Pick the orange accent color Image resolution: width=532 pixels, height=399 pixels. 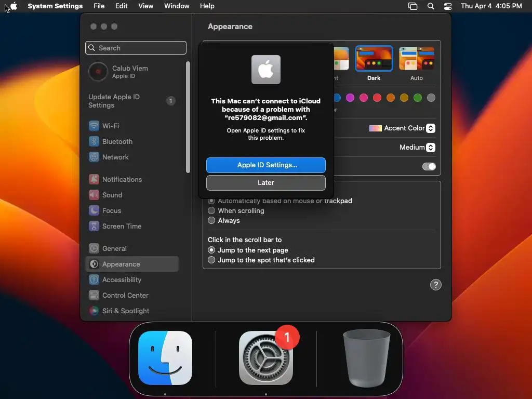tap(391, 98)
